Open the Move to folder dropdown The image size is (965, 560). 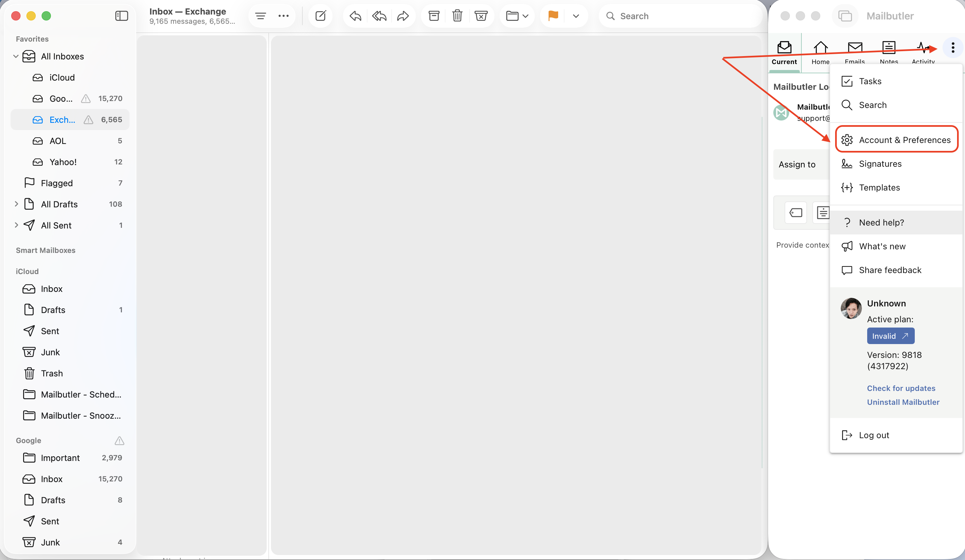click(517, 16)
